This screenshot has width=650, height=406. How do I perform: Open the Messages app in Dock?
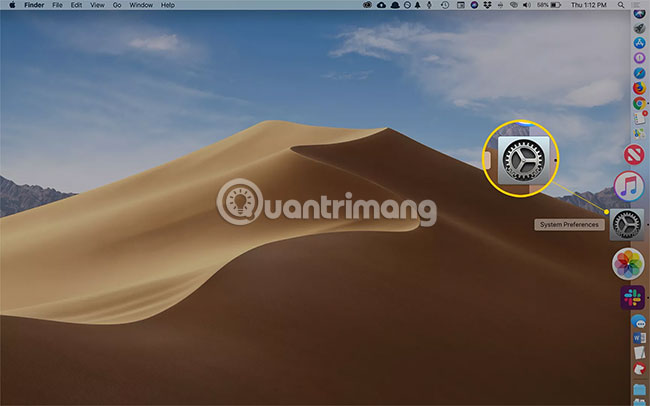[x=638, y=323]
